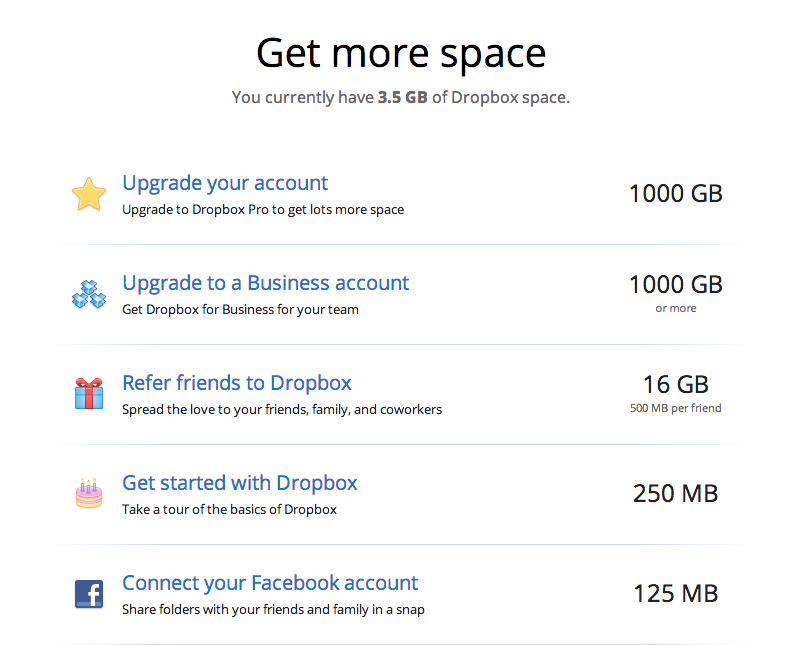Click the 250 MB tour reward amount

pos(675,493)
